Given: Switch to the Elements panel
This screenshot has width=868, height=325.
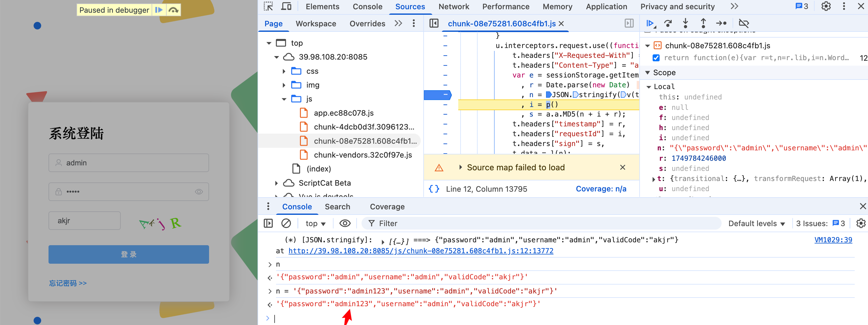Looking at the screenshot, I should click(322, 6).
